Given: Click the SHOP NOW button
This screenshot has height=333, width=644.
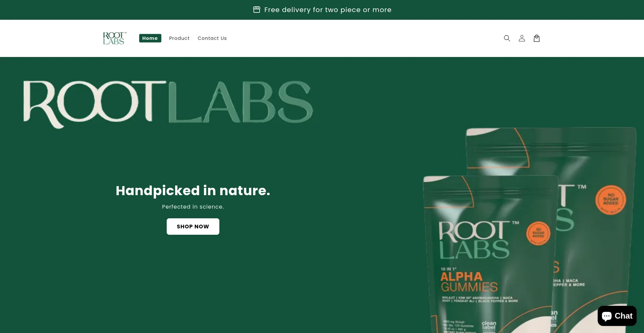Looking at the screenshot, I should pos(193,226).
